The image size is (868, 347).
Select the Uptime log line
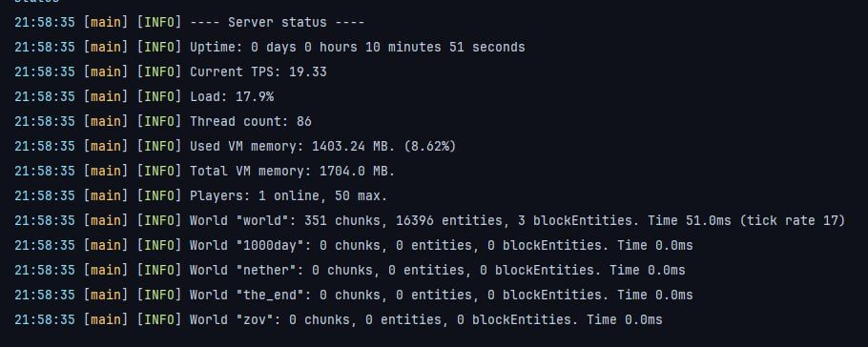pos(270,48)
